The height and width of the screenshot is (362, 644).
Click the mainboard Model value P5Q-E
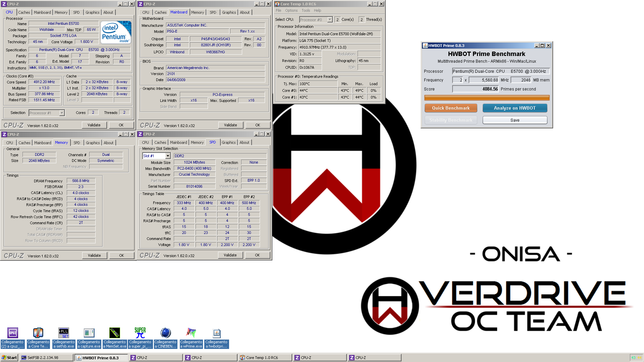tap(198, 31)
